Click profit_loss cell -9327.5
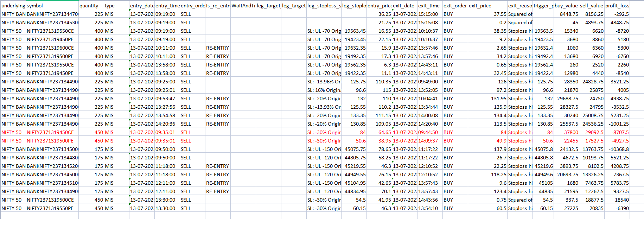Image resolution: width=644 pixels, height=228 pixels. click(x=617, y=191)
